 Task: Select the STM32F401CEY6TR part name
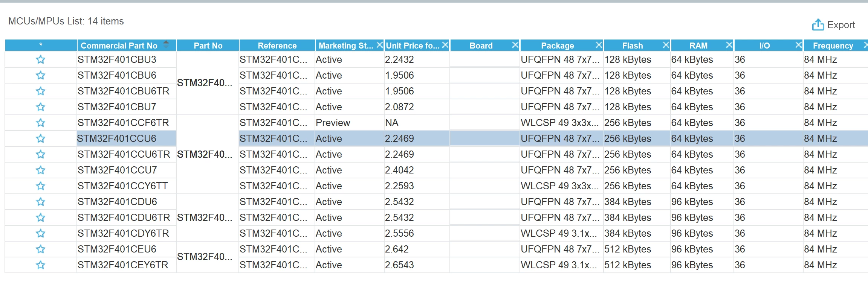click(x=123, y=265)
